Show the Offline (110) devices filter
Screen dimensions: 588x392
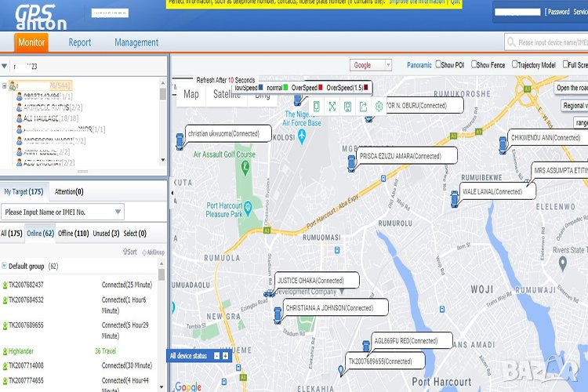[73, 233]
